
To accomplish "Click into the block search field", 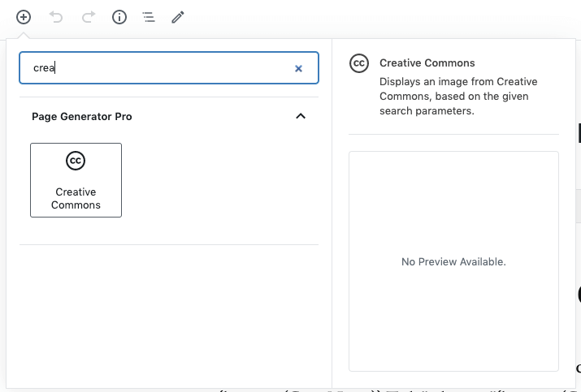I will pos(169,67).
